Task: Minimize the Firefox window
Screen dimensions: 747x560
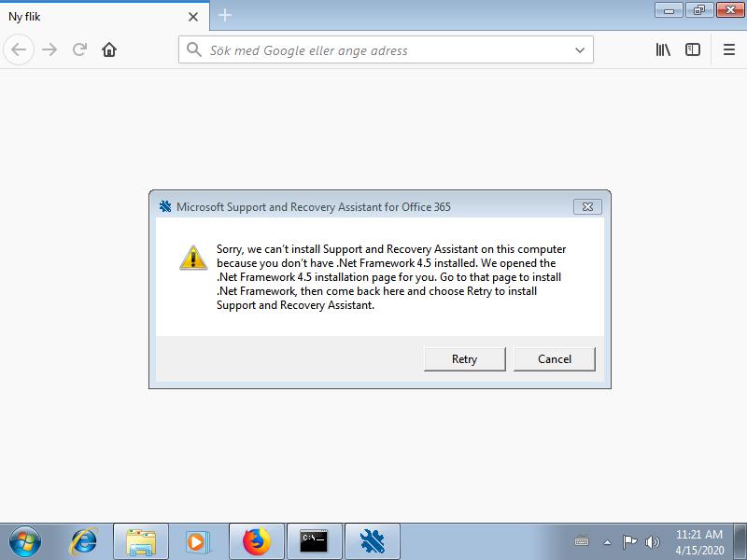Action: pyautogui.click(x=669, y=9)
